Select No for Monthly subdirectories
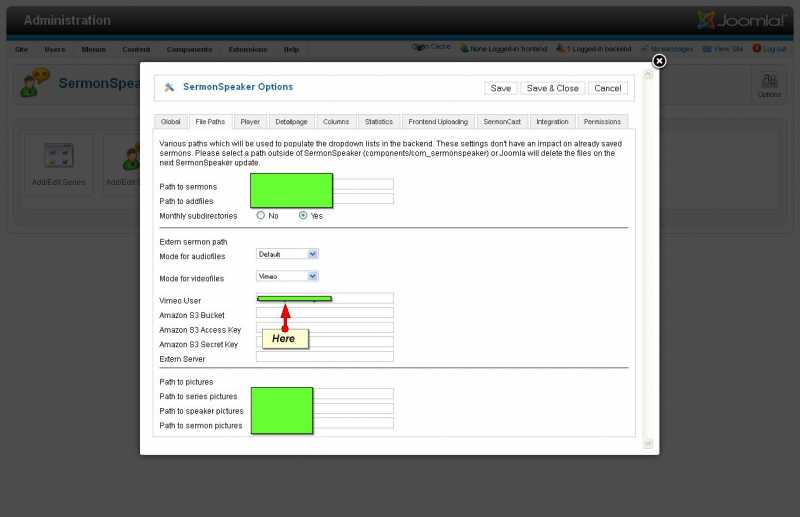 click(261, 215)
